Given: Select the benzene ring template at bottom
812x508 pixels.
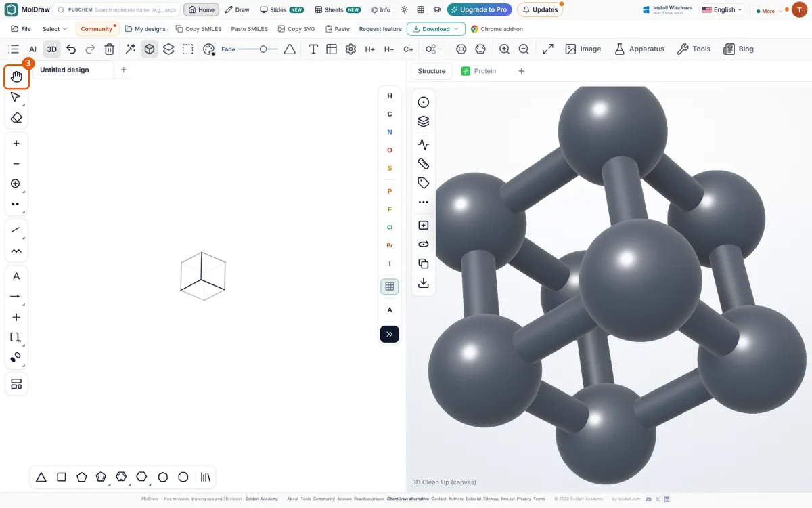Looking at the screenshot, I should (x=121, y=477).
